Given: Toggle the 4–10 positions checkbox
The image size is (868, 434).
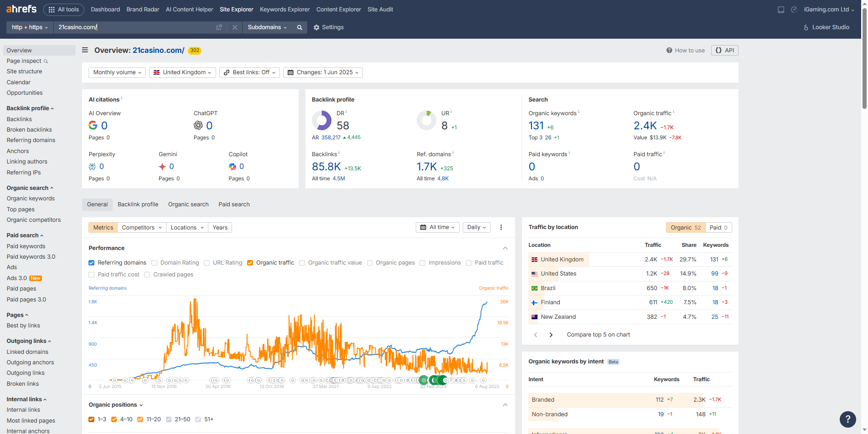Looking at the screenshot, I should [x=114, y=419].
